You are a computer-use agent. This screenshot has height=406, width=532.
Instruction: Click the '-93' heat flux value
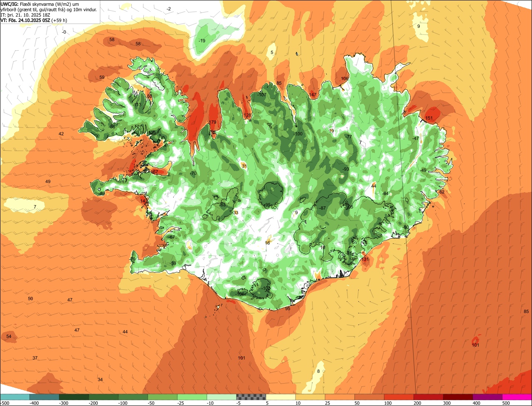click(x=345, y=169)
